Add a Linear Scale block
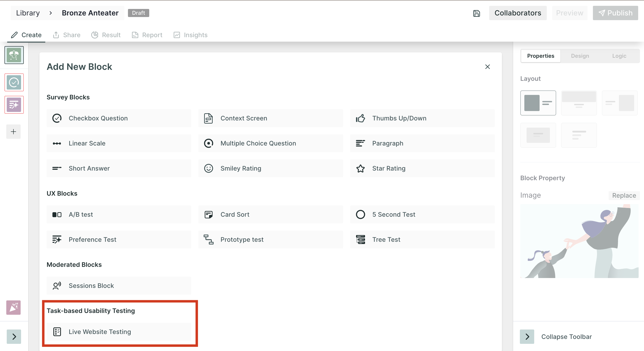This screenshot has width=644, height=351. point(119,143)
